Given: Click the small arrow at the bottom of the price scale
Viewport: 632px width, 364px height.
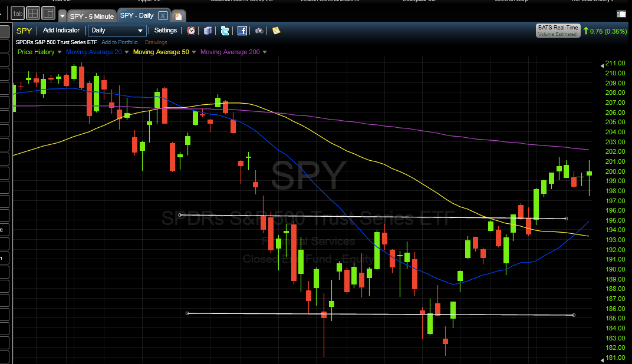Looking at the screenshot, I should coord(602,360).
